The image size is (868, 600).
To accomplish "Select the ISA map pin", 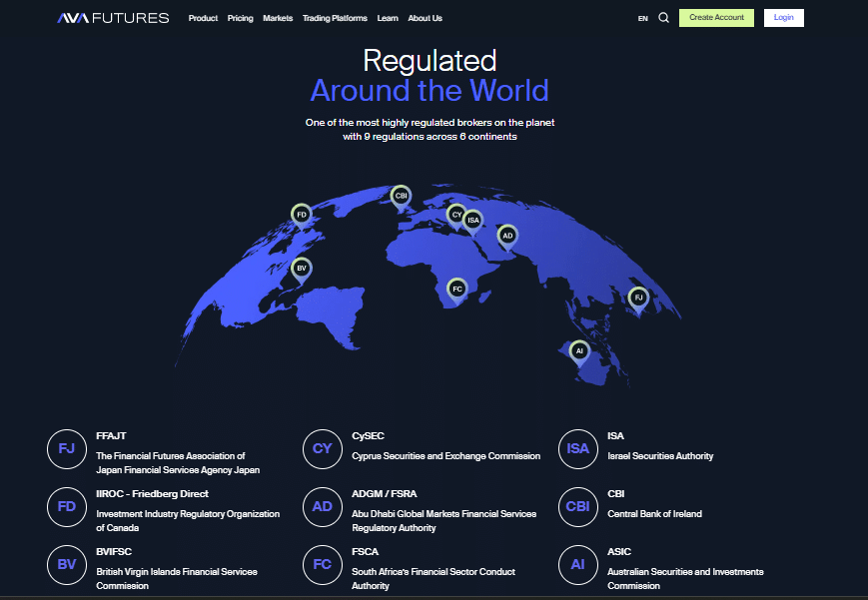I will pyautogui.click(x=472, y=222).
